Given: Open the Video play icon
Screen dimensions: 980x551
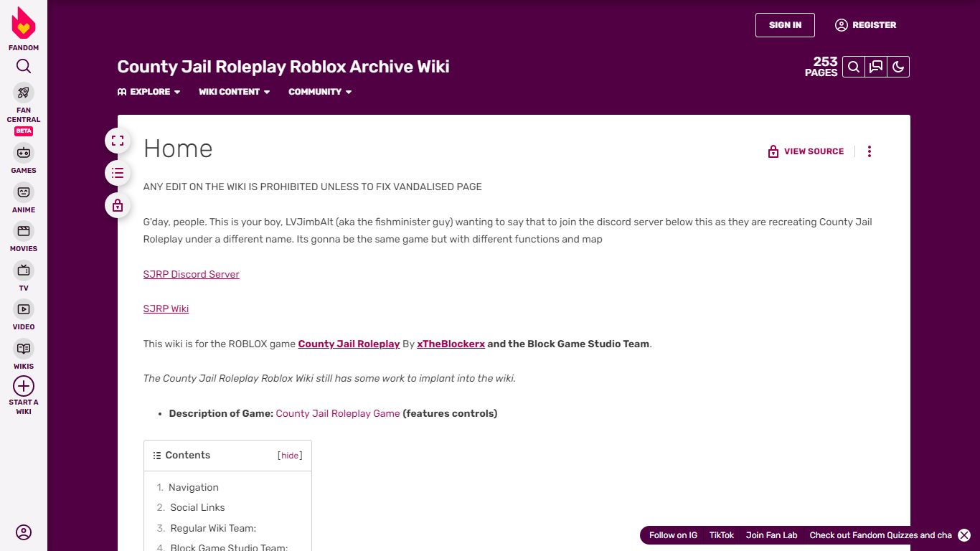Looking at the screenshot, I should pos(24,309).
